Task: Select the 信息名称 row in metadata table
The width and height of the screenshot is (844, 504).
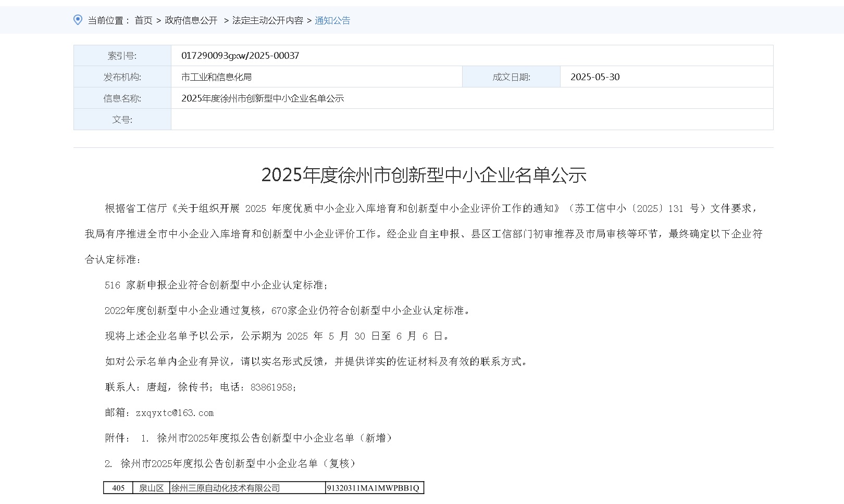Action: click(x=122, y=97)
